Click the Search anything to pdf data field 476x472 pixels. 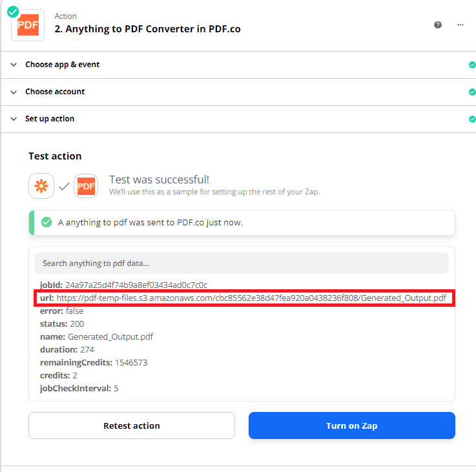pos(241,263)
